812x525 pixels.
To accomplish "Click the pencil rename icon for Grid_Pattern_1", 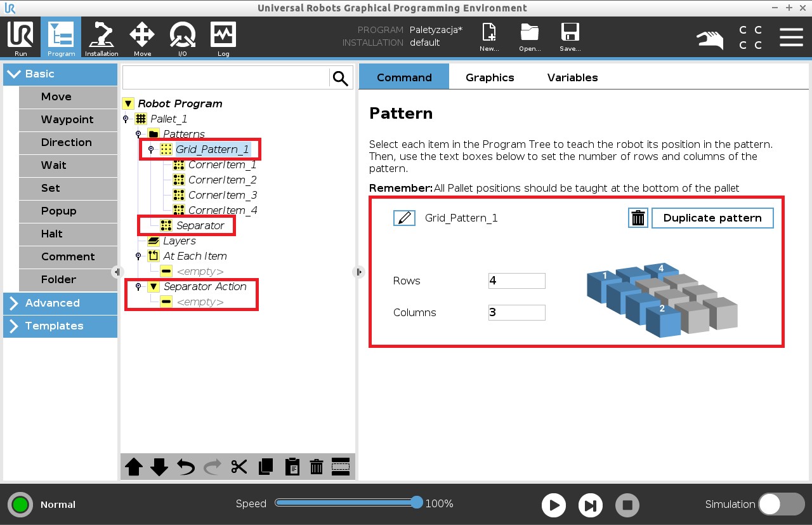I will 404,218.
